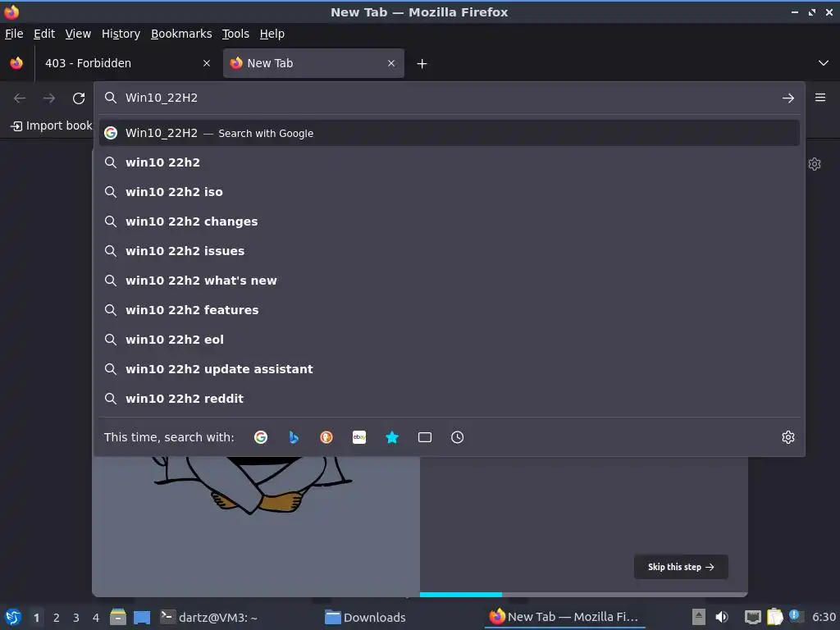
Task: Search this time with DuckDuckGo icon
Action: coord(326,437)
